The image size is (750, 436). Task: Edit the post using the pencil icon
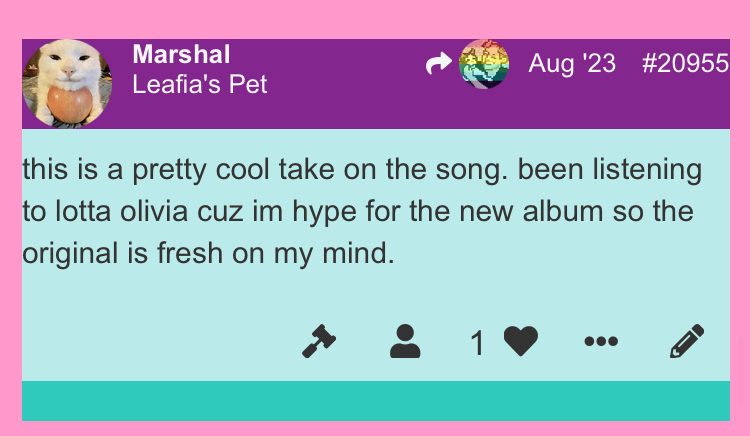tap(687, 341)
